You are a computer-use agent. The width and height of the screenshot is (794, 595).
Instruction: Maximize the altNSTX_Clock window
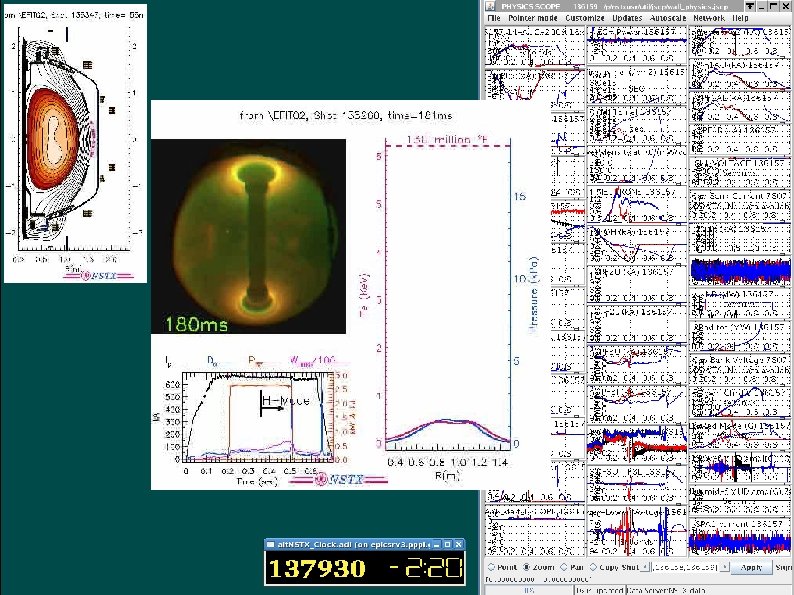tap(448, 544)
